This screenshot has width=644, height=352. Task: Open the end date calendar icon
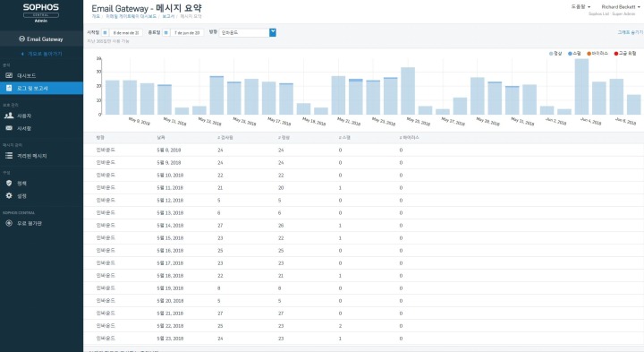click(x=166, y=32)
